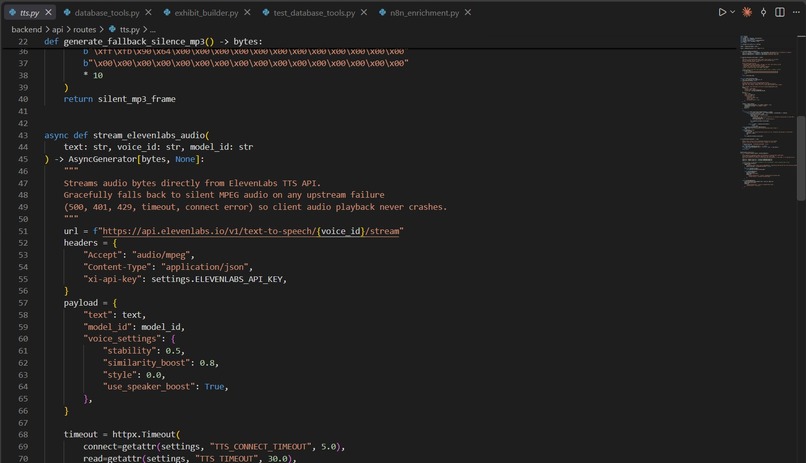Screen dimensions: 806x463
Task: Run the Python file with play icon
Action: (x=722, y=12)
